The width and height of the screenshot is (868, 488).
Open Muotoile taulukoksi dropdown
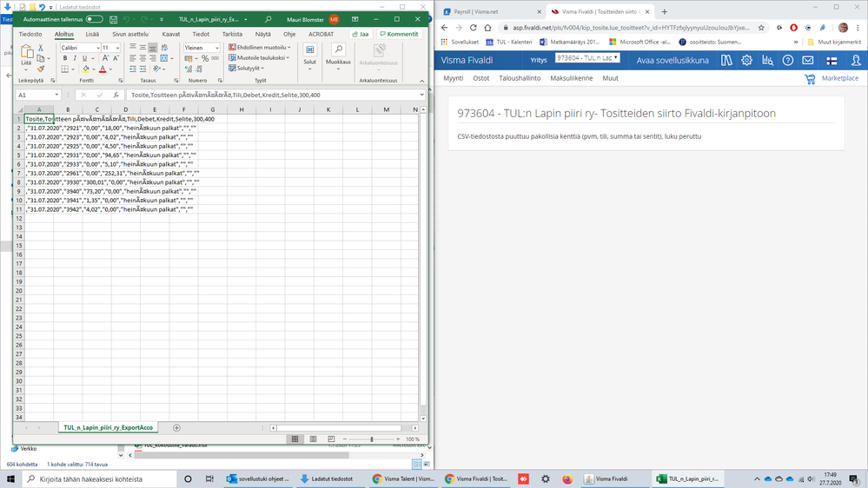pos(260,57)
